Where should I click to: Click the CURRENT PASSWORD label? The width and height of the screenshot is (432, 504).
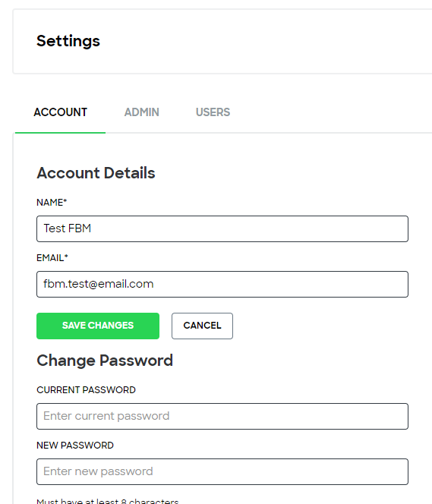(x=86, y=390)
